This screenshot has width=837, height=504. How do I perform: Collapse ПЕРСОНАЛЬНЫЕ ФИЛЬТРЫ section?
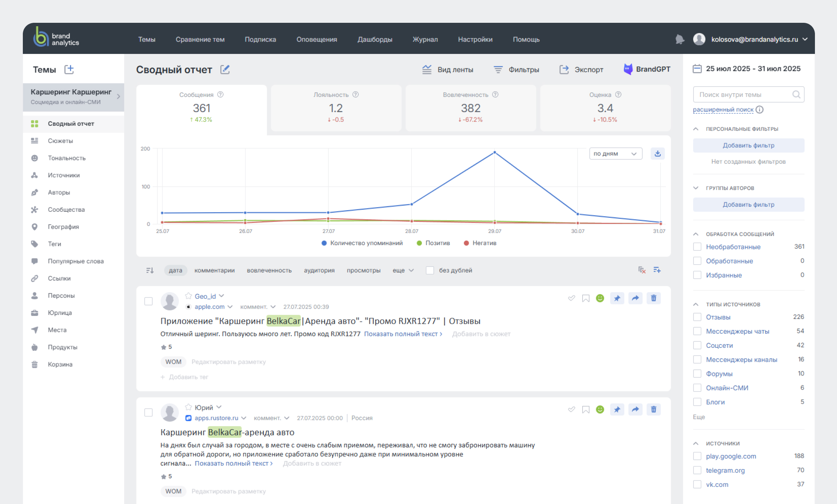(696, 129)
